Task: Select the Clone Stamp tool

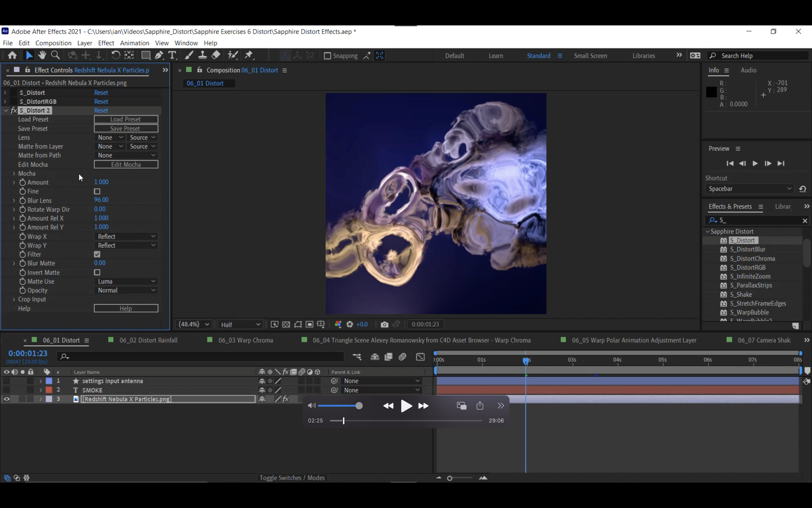Action: (202, 55)
